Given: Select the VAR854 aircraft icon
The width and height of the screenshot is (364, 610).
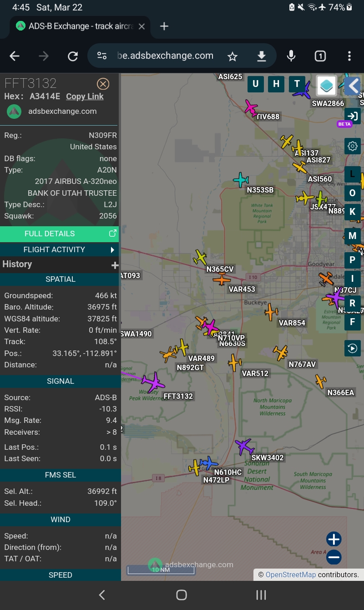Looking at the screenshot, I should [x=271, y=312].
